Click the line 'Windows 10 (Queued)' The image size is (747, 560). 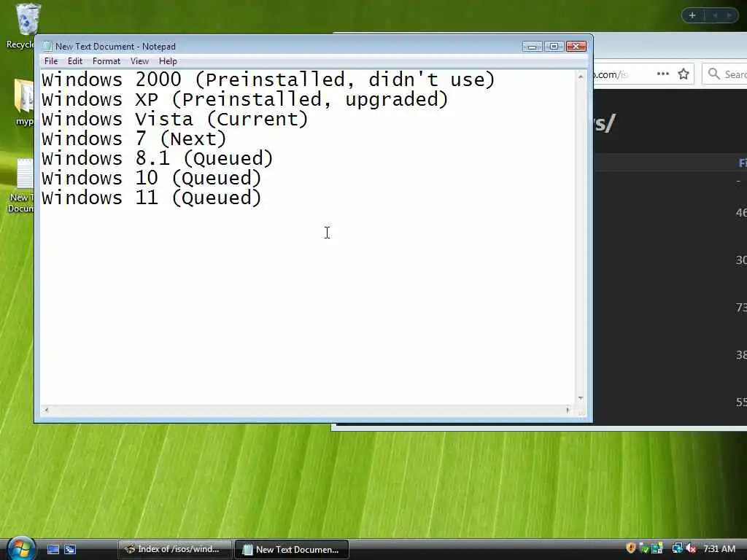coord(151,178)
